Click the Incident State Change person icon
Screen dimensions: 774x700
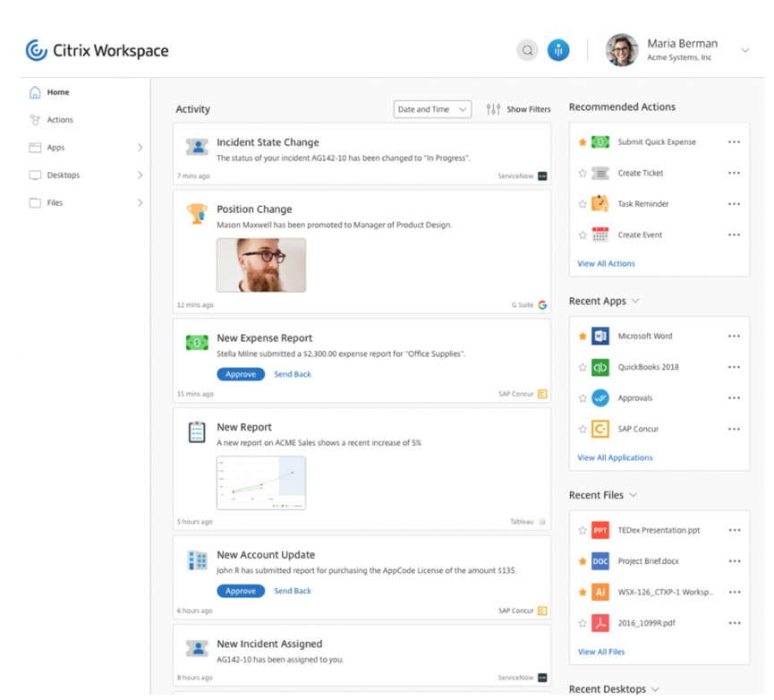(197, 147)
